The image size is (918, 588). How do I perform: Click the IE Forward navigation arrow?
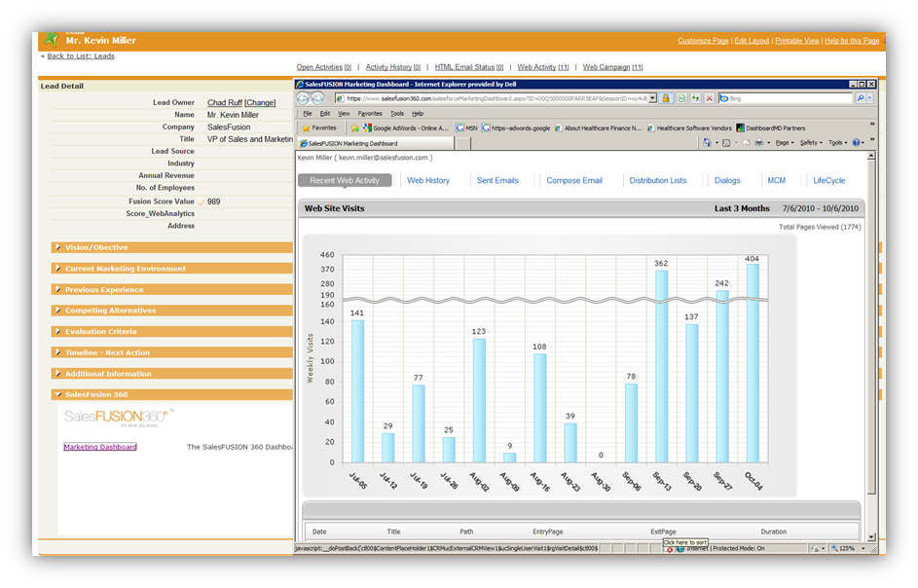click(317, 98)
